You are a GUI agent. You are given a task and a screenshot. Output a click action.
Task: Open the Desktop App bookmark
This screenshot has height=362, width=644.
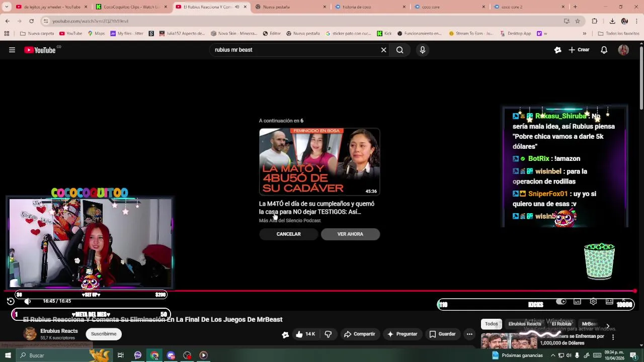tap(515, 34)
